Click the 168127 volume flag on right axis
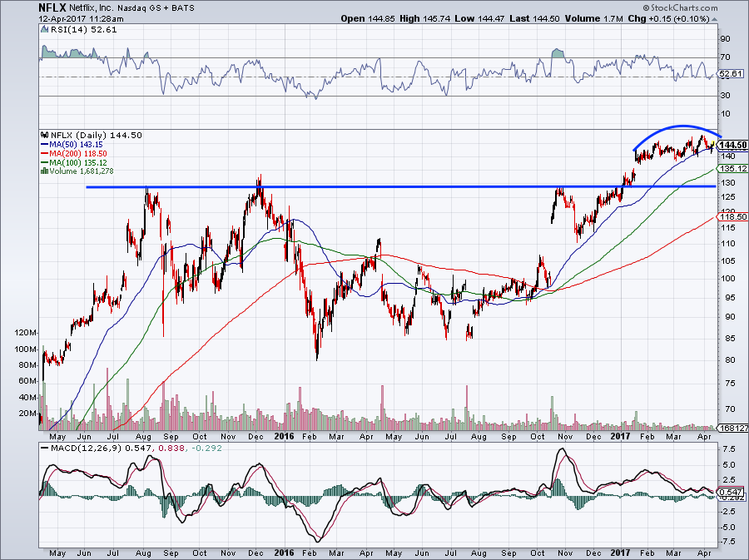 pos(734,429)
